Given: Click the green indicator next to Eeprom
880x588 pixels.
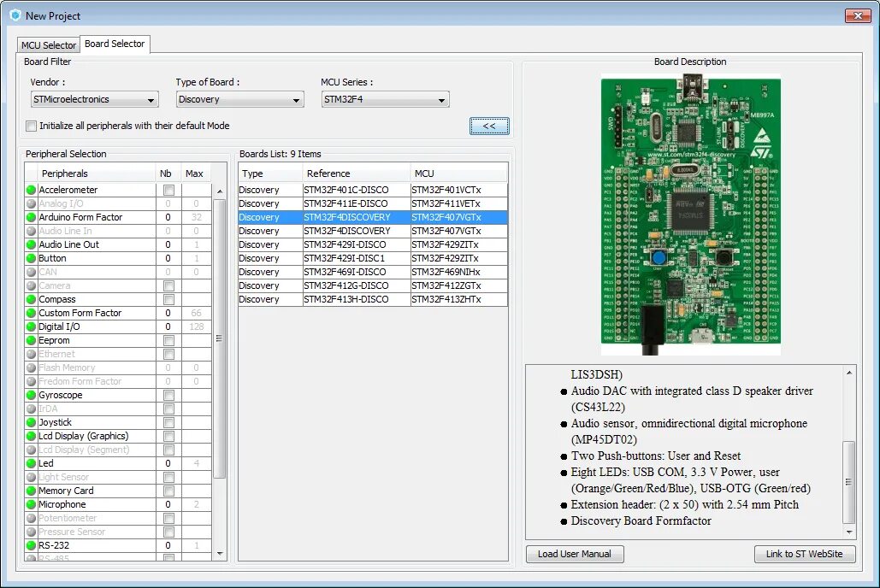Looking at the screenshot, I should click(32, 340).
